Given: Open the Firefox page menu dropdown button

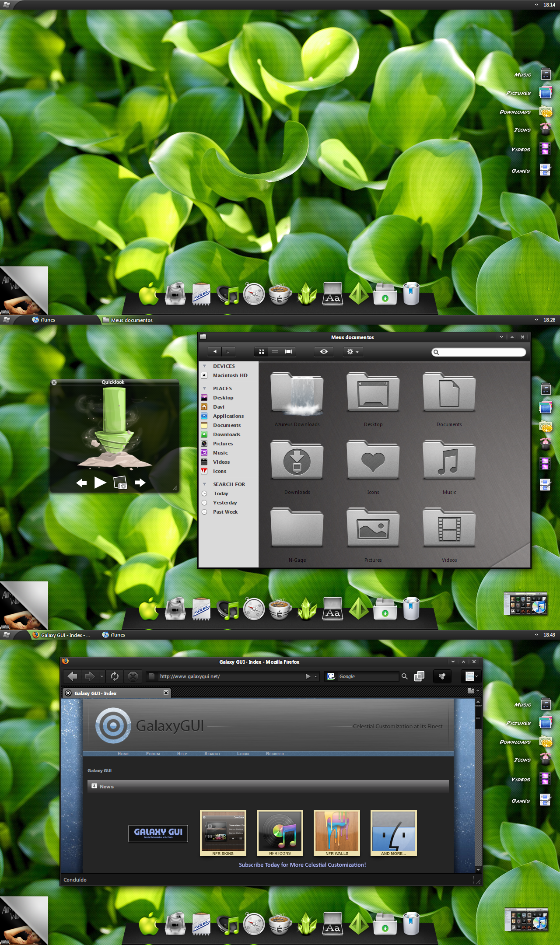Looking at the screenshot, I should [471, 676].
